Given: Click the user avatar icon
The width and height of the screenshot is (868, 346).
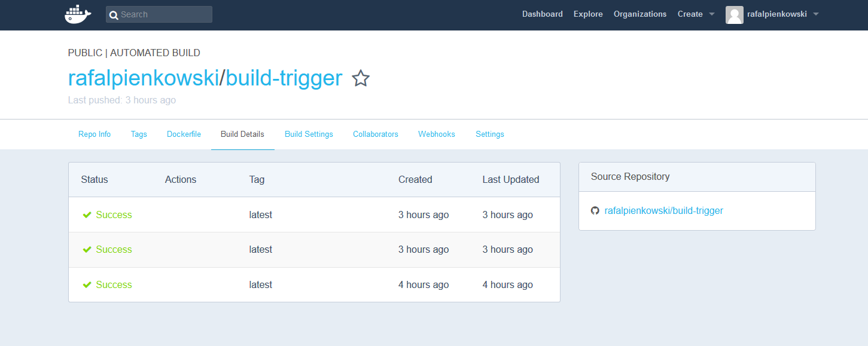Looking at the screenshot, I should [x=734, y=14].
